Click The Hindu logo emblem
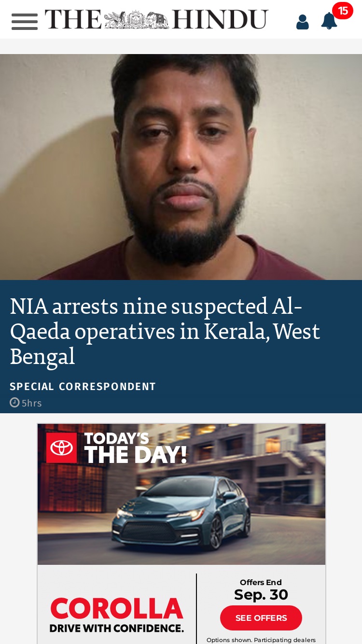Viewport: 362px width, 644px height. pyautogui.click(x=137, y=20)
